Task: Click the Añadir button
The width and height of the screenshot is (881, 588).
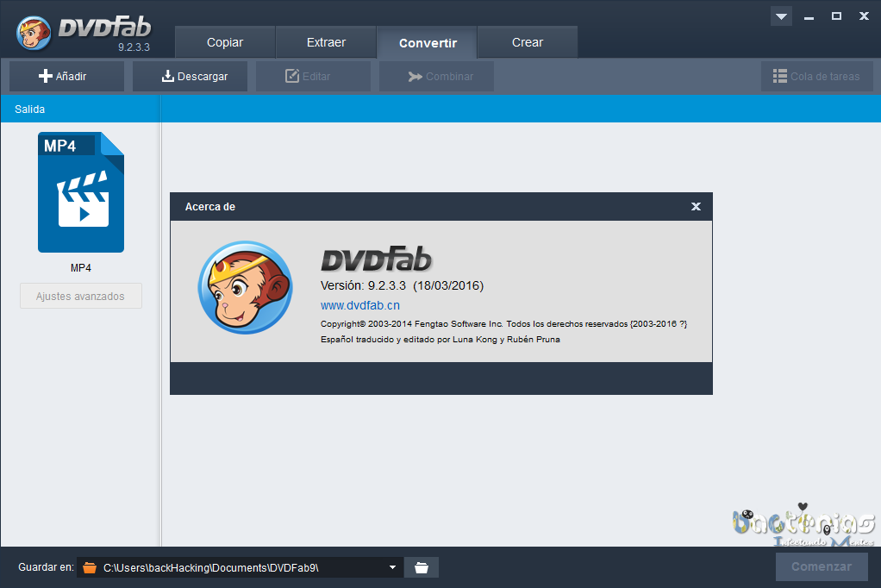Action: pyautogui.click(x=67, y=77)
